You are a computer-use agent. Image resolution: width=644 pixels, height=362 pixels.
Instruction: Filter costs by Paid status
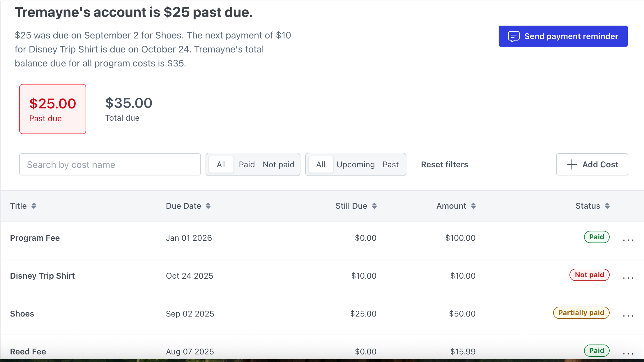tap(247, 165)
